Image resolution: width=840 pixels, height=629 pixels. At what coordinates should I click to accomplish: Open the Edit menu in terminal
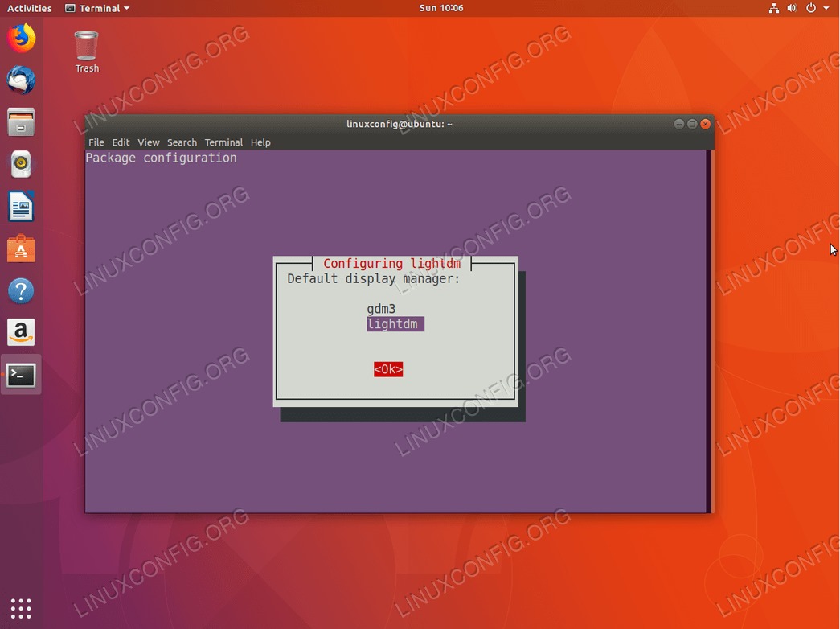click(121, 142)
